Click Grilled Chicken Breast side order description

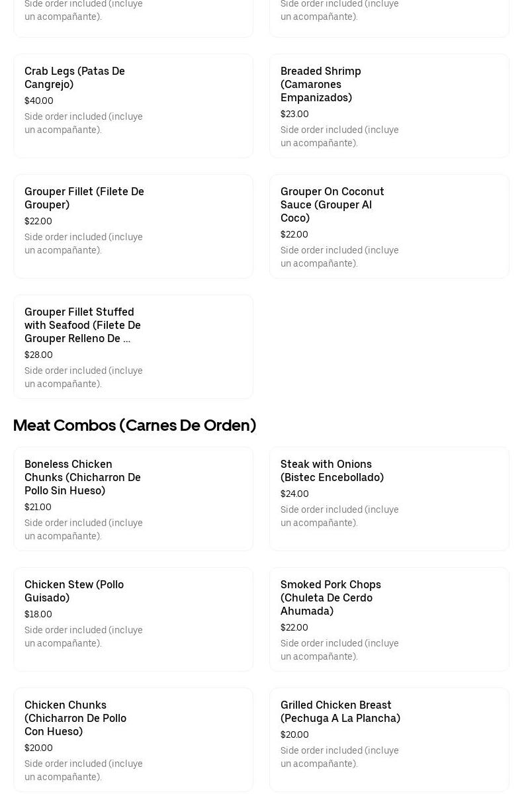click(339, 757)
